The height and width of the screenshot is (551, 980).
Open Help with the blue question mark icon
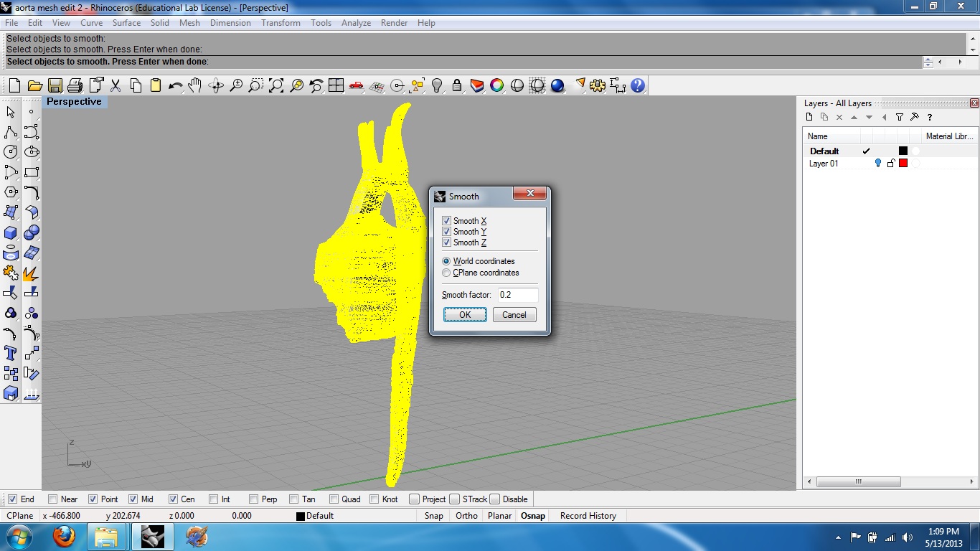638,86
